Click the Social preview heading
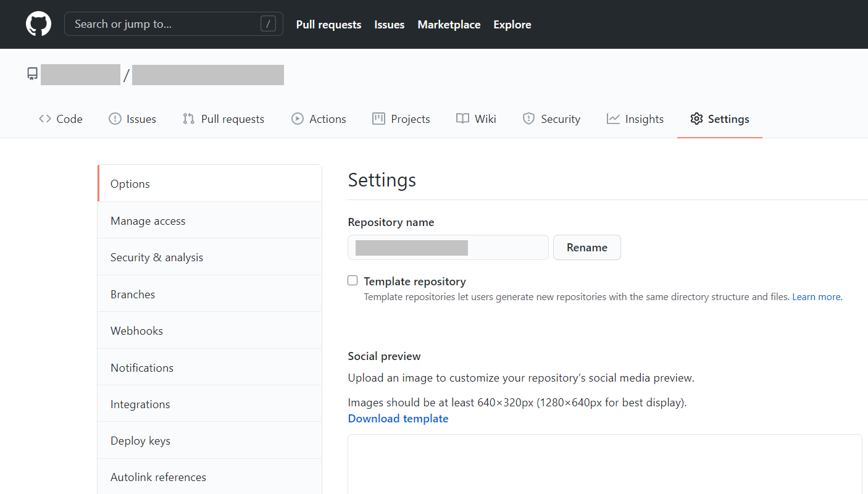Viewport: 868px width, 494px height. [385, 356]
